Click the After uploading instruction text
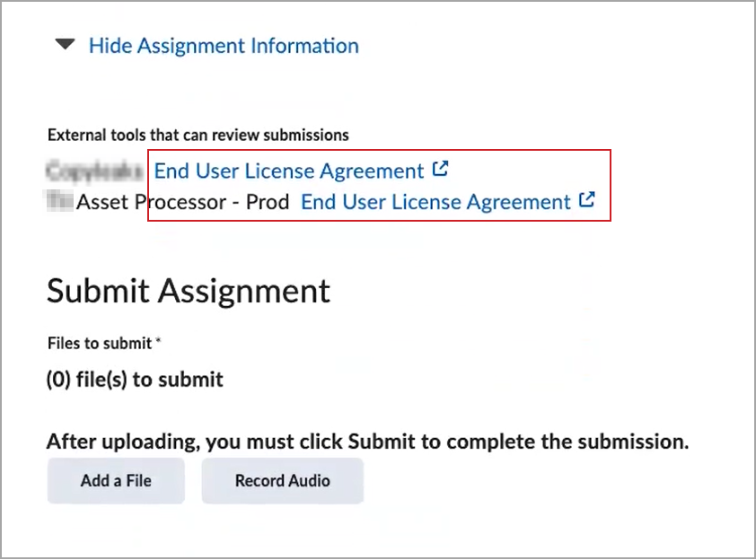This screenshot has height=560, width=756. pos(368,442)
